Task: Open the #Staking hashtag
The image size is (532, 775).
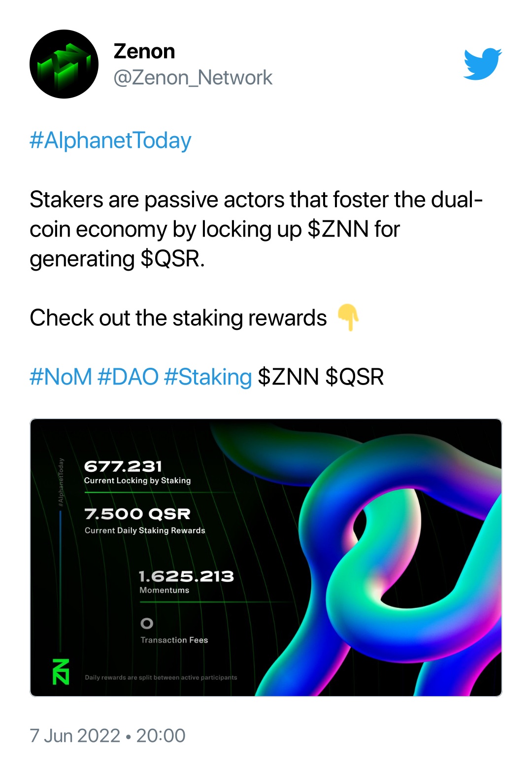Action: point(208,377)
